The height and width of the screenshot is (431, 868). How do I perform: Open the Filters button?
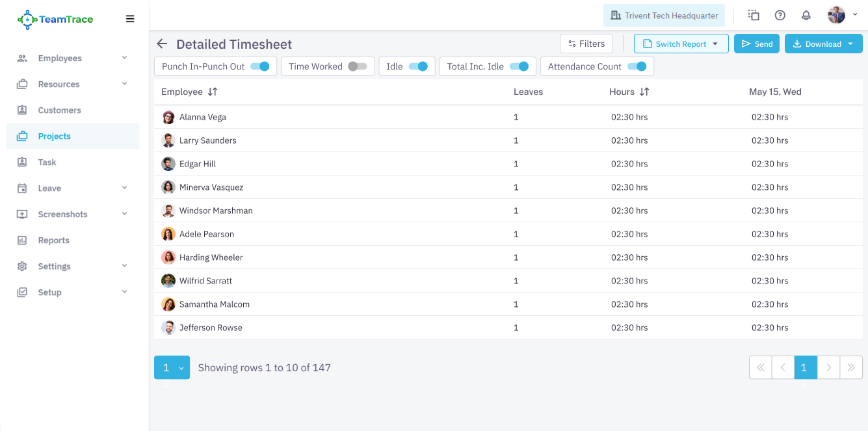pos(586,44)
